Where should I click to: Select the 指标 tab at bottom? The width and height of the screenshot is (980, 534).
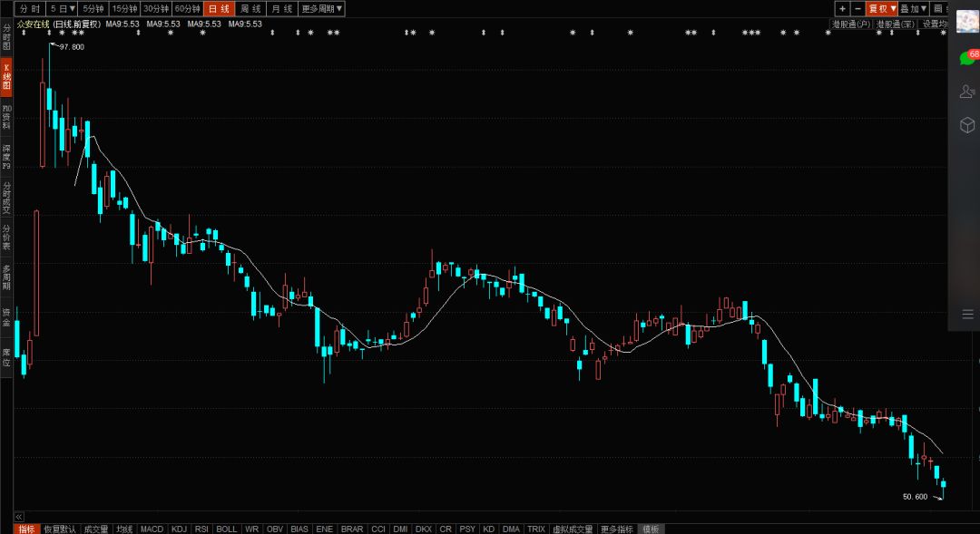(26, 529)
